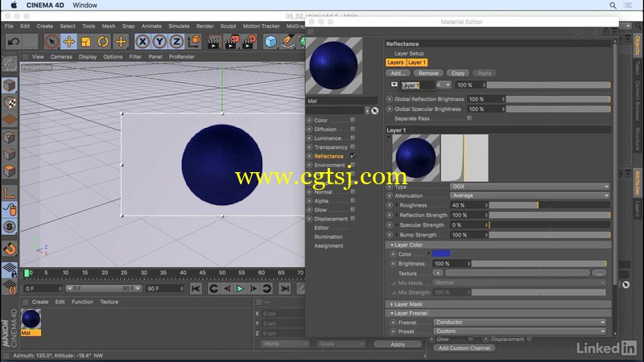Collapse the Layer Color section
The width and height of the screenshot is (644, 362).
point(392,245)
